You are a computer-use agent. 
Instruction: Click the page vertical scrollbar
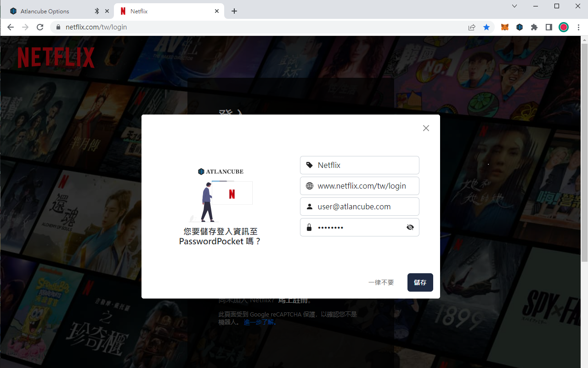click(x=584, y=152)
